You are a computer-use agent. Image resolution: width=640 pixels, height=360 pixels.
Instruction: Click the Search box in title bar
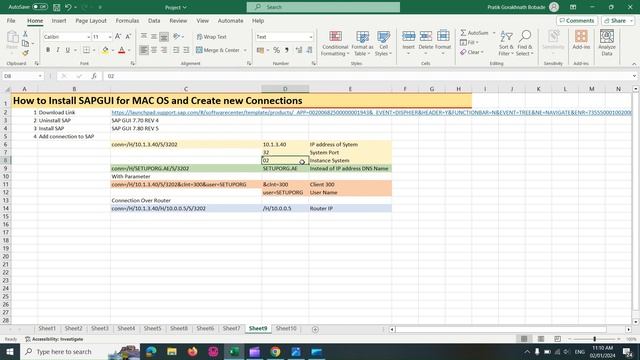coord(323,7)
